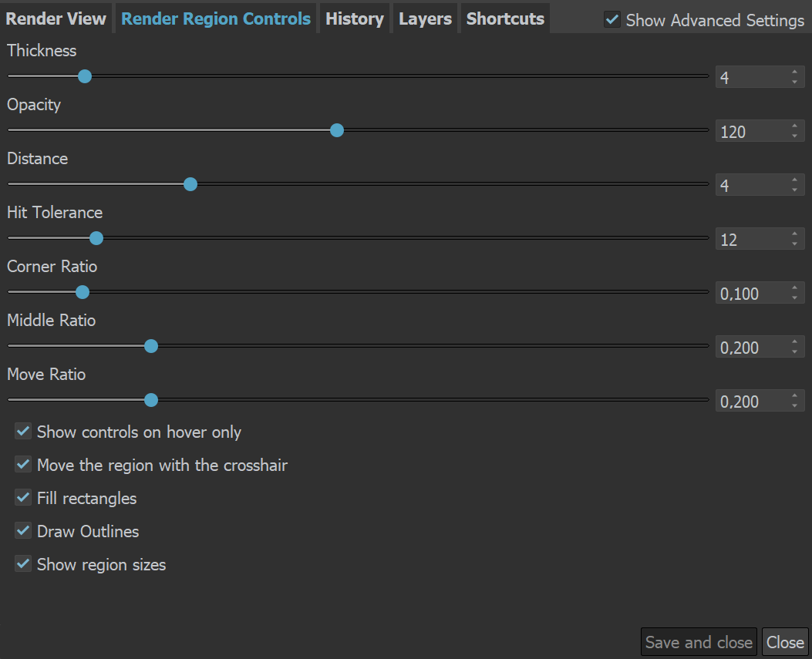812x659 pixels.
Task: Select the Layers tab
Action: [425, 18]
